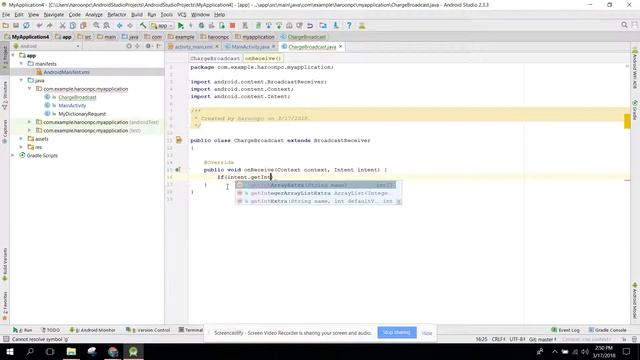Click the red Stop icon
Viewport: 640px width, 360px height.
tap(232, 25)
